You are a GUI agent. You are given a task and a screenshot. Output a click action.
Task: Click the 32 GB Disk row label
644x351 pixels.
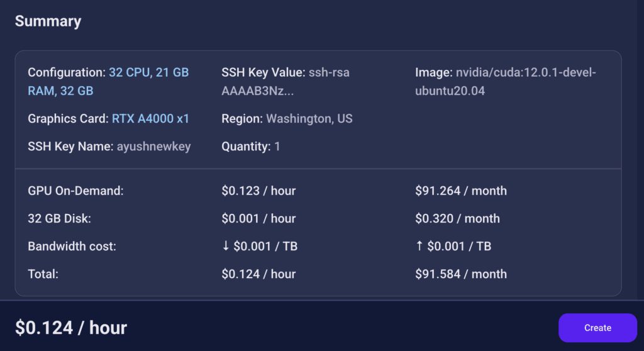tap(60, 219)
